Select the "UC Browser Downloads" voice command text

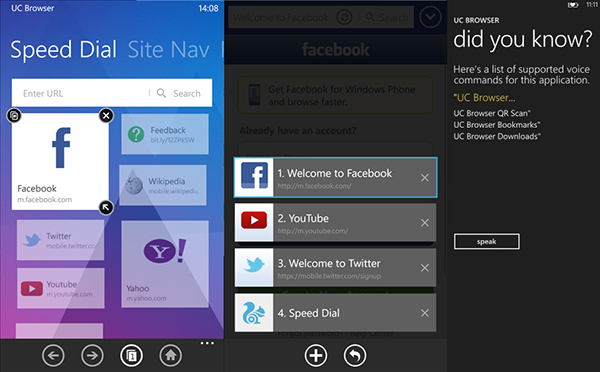497,136
